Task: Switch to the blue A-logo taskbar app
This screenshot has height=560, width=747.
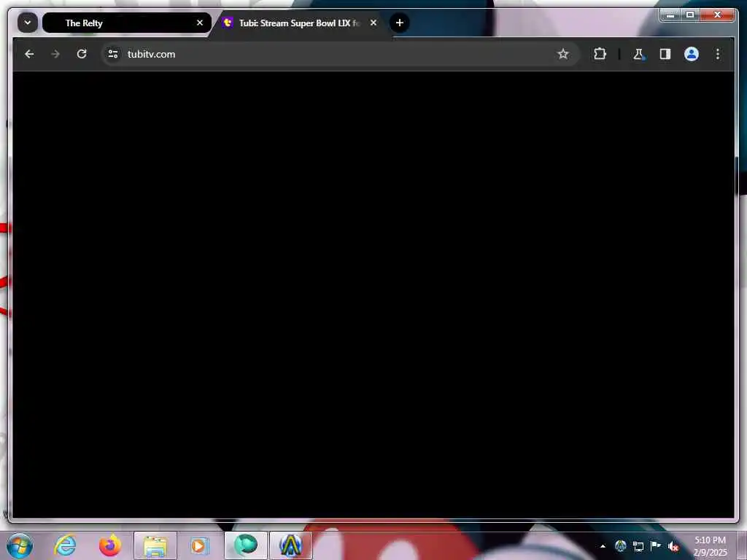Action: (x=290, y=545)
